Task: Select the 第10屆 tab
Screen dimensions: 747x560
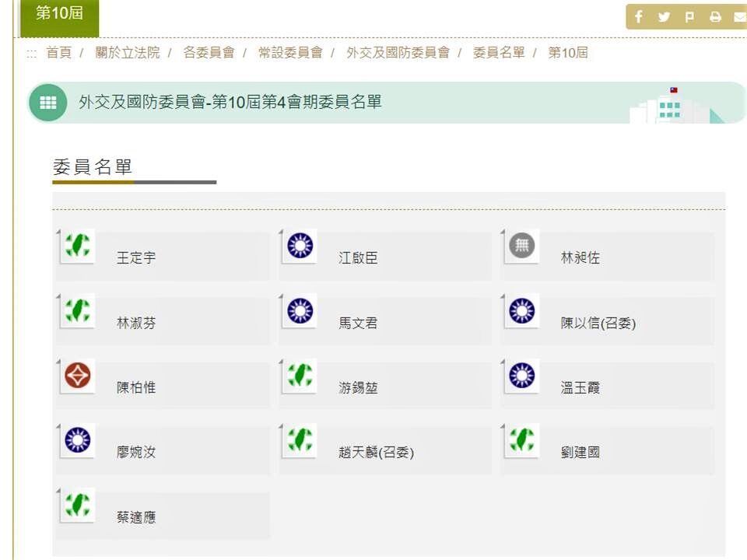Action: coord(60,17)
